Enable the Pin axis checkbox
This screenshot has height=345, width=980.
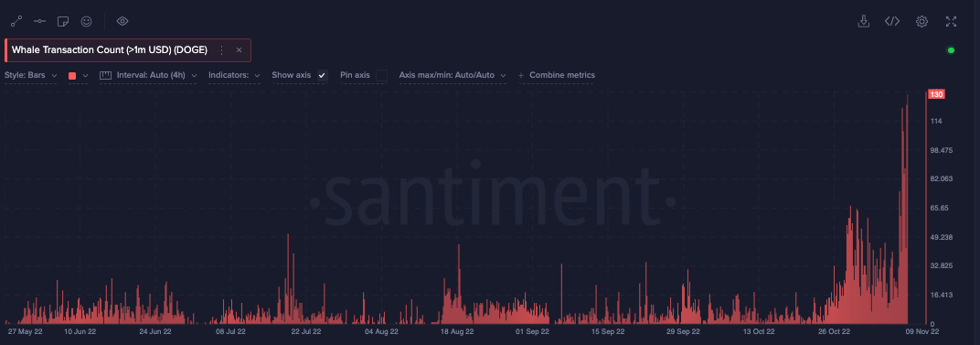click(x=381, y=75)
